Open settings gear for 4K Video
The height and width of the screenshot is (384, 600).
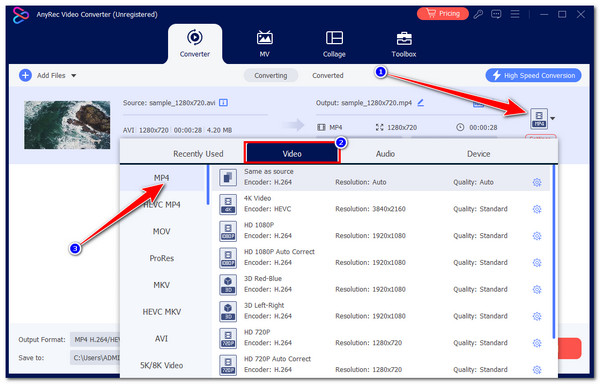click(537, 209)
